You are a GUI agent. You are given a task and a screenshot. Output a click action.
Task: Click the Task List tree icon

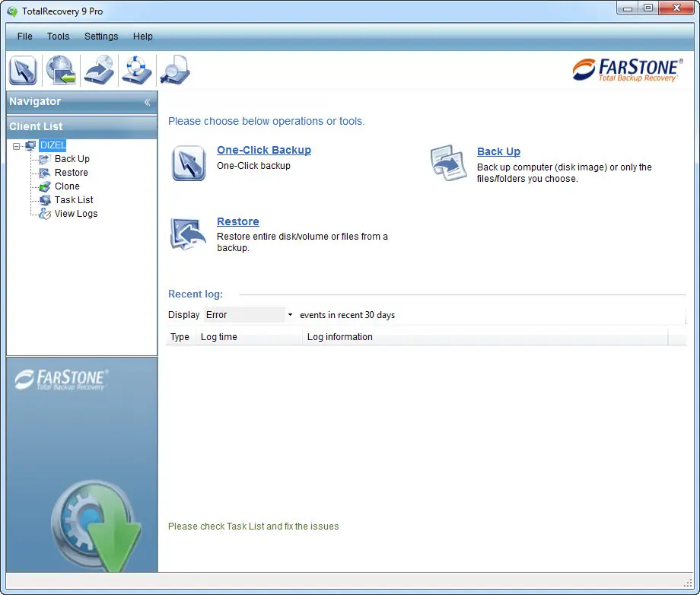(45, 200)
